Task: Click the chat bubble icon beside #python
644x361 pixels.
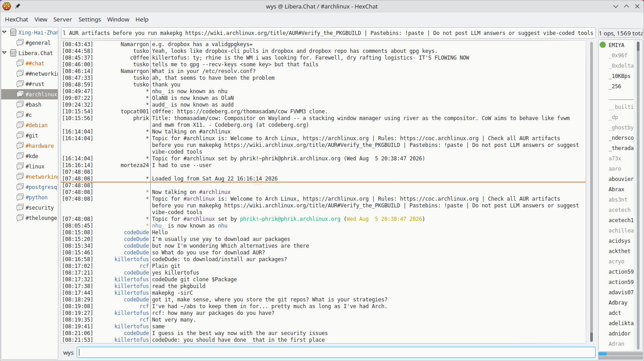Action: click(20, 197)
